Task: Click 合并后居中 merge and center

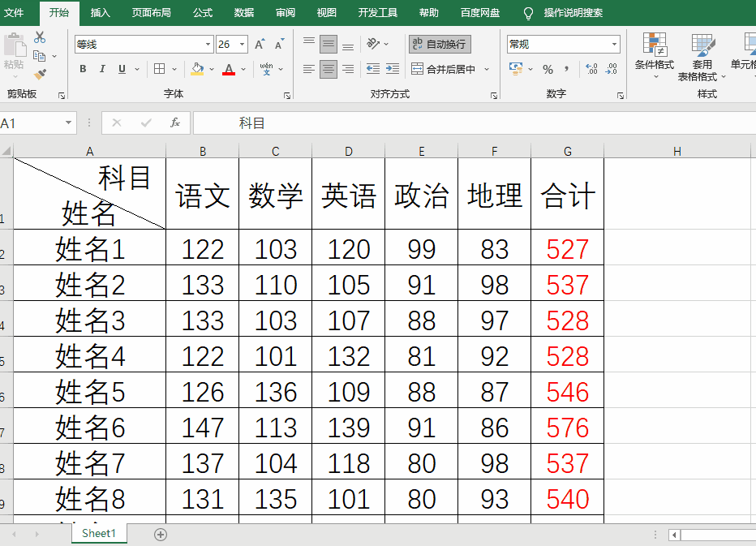Action: 444,69
